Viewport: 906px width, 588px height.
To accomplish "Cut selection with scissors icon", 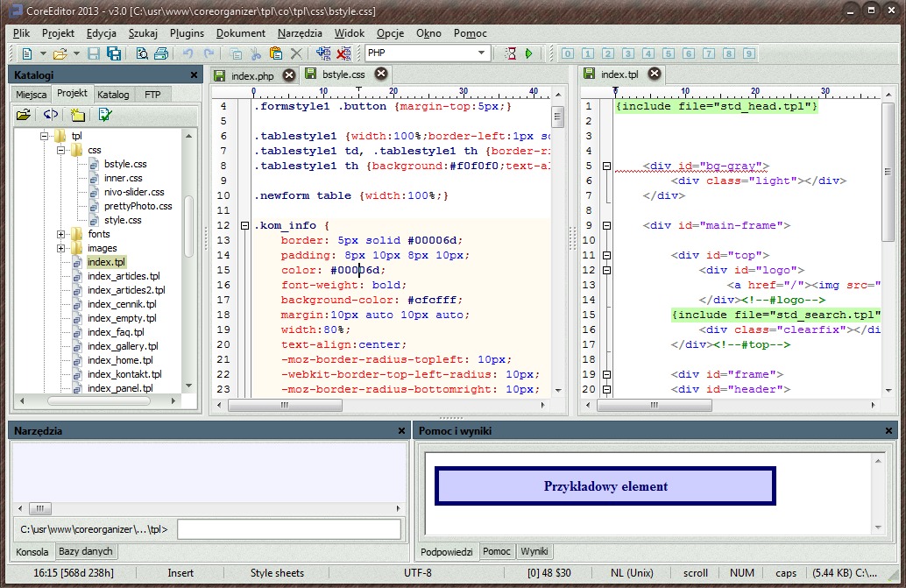I will click(255, 53).
